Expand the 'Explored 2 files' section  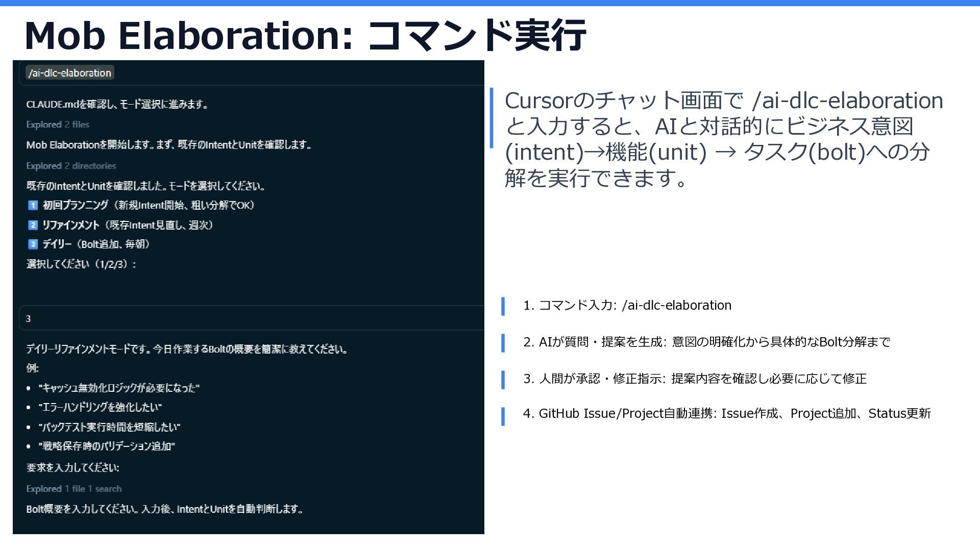(x=58, y=124)
